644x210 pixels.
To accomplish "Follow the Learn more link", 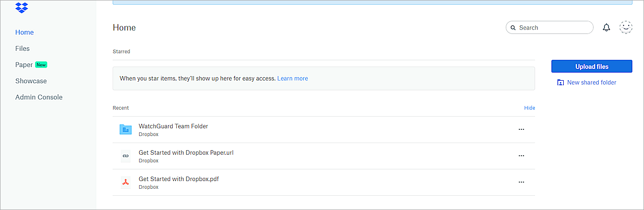I will point(293,79).
